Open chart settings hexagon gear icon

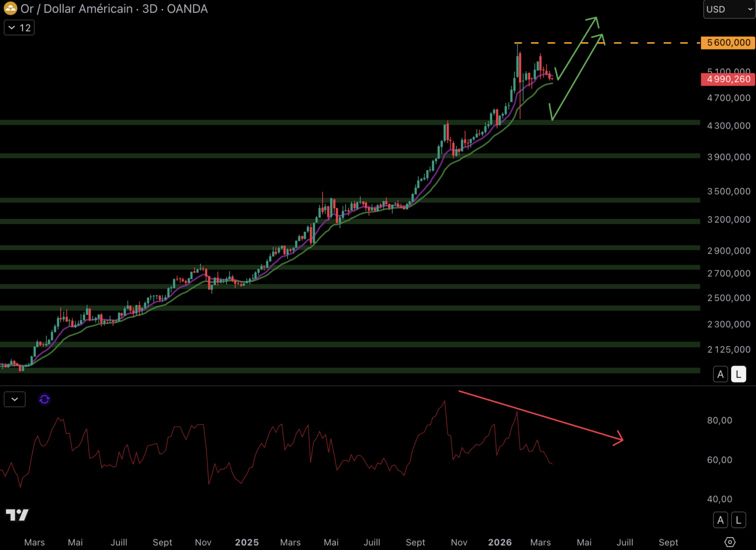[x=730, y=542]
